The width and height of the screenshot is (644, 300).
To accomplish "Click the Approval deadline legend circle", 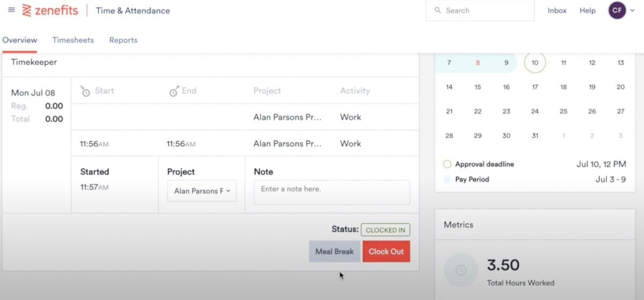I will pyautogui.click(x=447, y=164).
